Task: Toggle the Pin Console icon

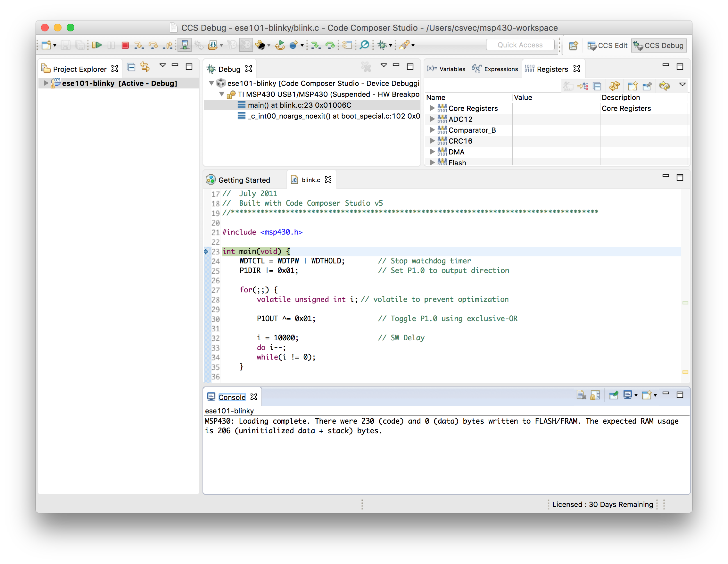Action: pyautogui.click(x=613, y=395)
